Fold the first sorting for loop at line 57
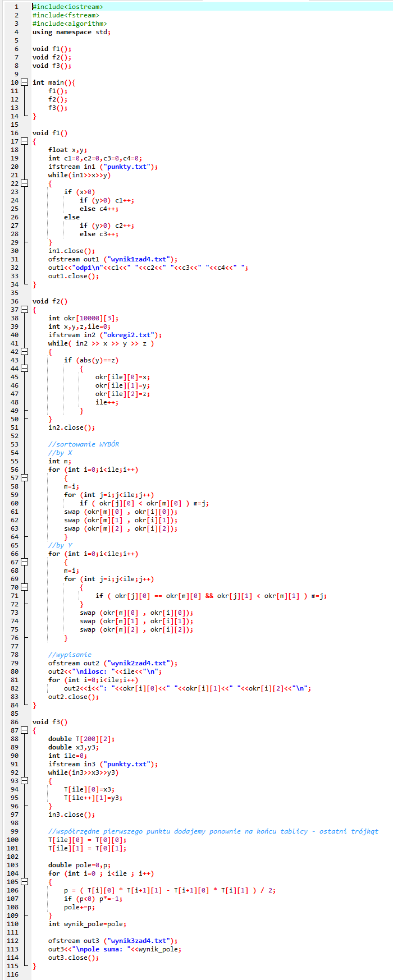Viewport: 393px width, 980px height. click(x=24, y=478)
